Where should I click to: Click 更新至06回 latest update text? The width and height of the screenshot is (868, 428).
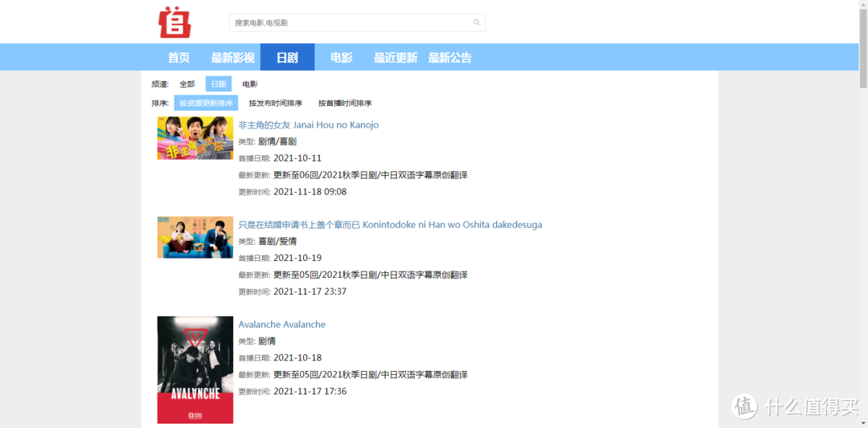[x=371, y=175]
